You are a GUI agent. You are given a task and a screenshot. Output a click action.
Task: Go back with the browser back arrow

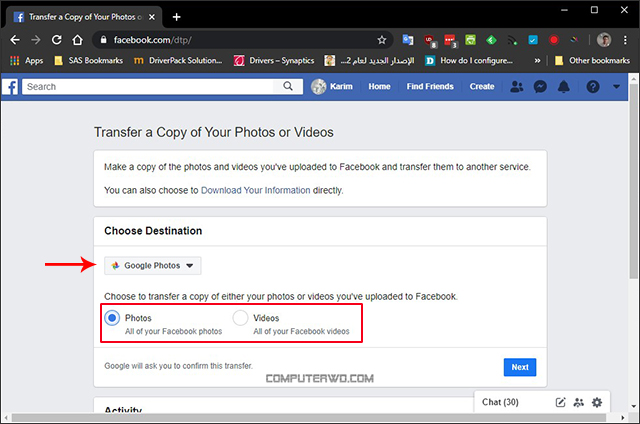[15, 40]
